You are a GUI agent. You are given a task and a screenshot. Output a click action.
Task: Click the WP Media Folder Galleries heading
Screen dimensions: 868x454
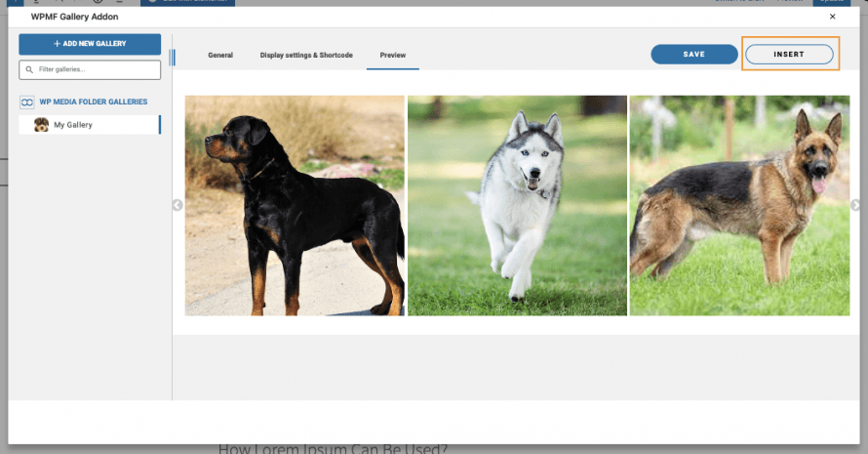pyautogui.click(x=94, y=102)
